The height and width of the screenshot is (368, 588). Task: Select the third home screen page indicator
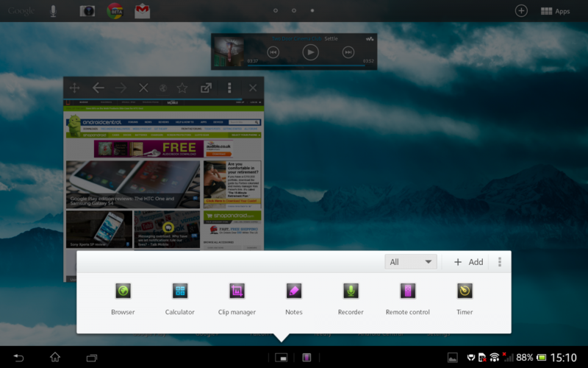(x=312, y=10)
